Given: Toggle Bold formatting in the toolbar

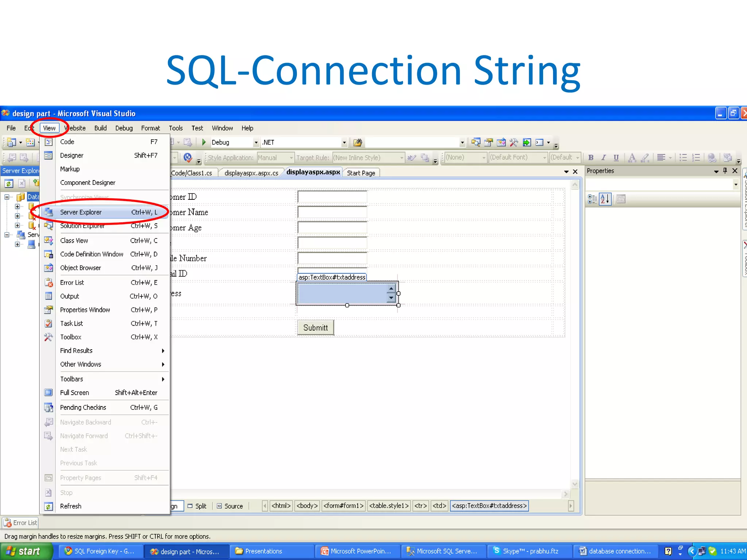Looking at the screenshot, I should [x=591, y=157].
